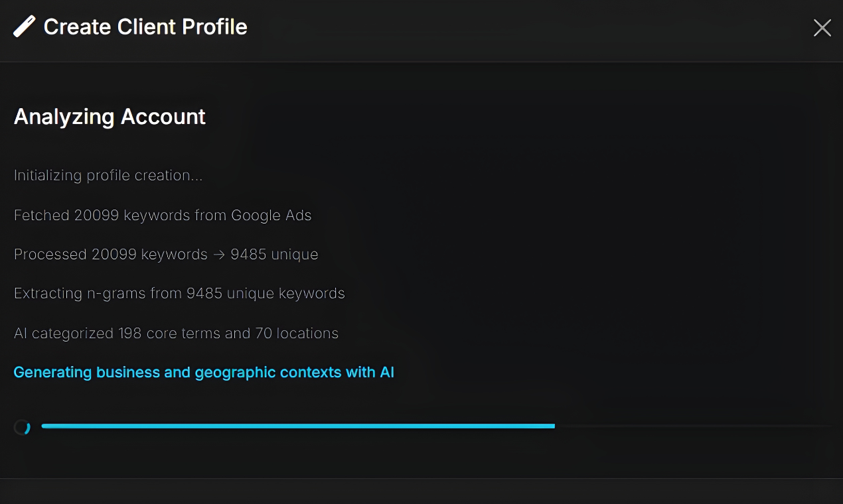Click the filled cyan portion of the progress bar
This screenshot has width=843, height=504.
[297, 426]
